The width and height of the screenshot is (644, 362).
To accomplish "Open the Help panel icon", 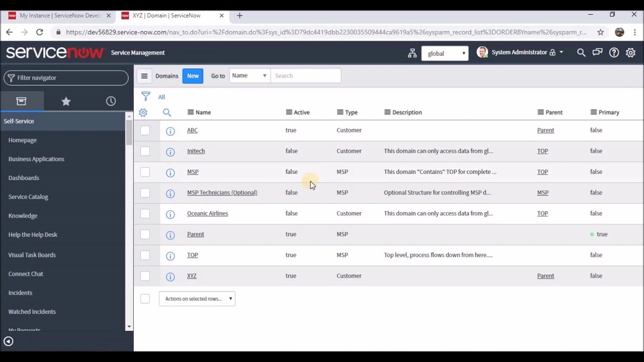I will [x=614, y=52].
